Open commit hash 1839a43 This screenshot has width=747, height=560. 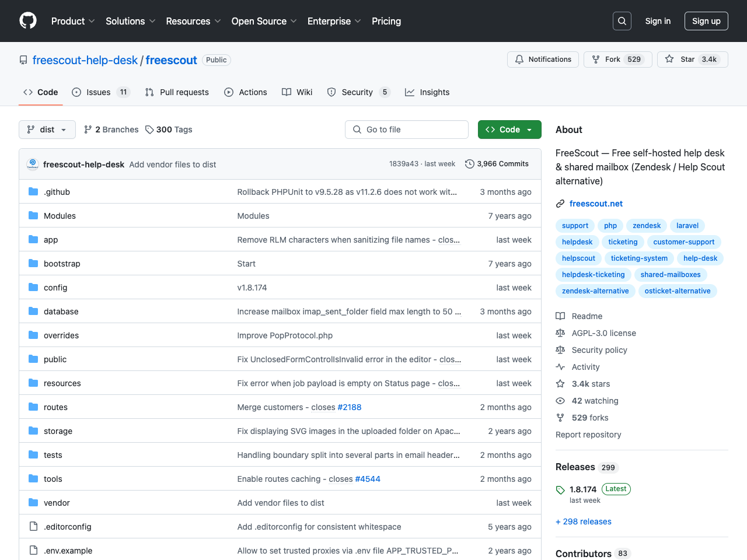[404, 164]
